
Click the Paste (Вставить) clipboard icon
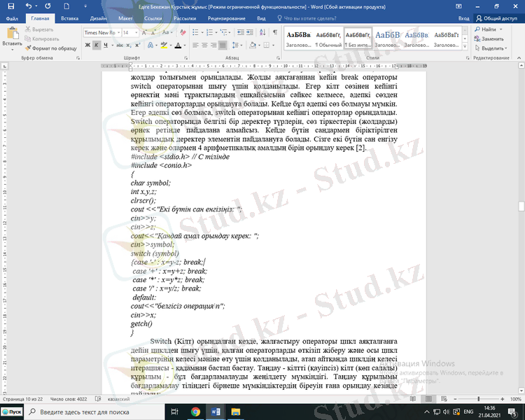[x=12, y=33]
